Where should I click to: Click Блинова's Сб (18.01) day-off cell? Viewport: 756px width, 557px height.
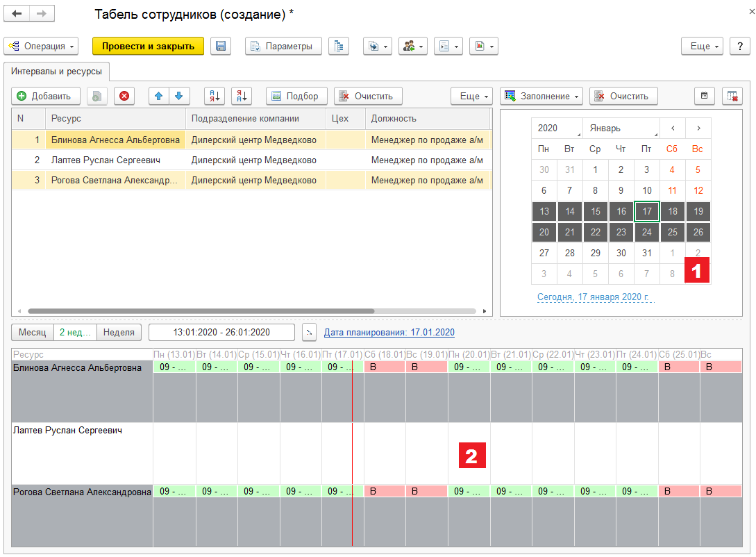point(385,367)
